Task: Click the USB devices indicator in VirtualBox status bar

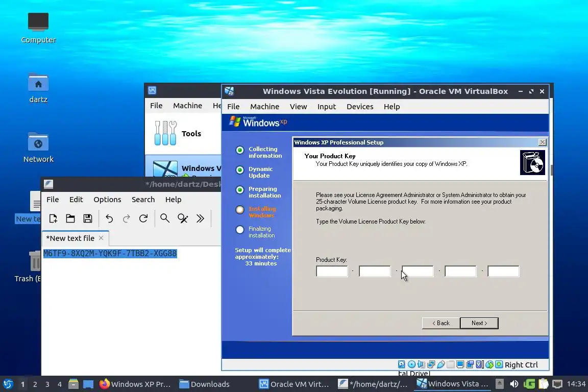Action: click(440, 364)
